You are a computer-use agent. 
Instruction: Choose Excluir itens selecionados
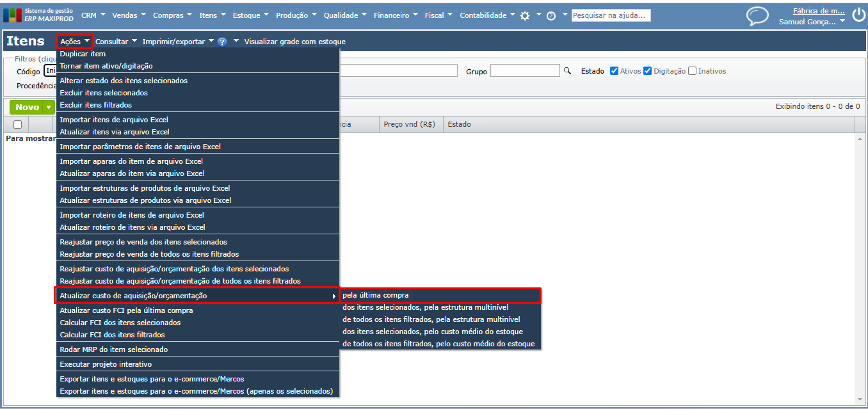click(198, 93)
